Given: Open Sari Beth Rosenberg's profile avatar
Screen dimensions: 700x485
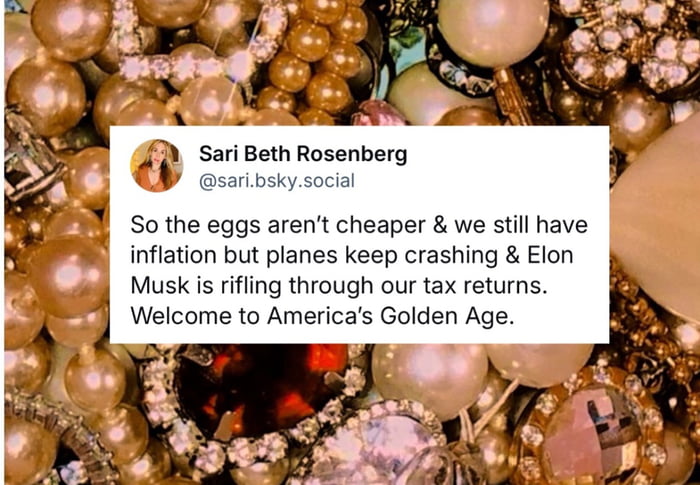Looking at the screenshot, I should pyautogui.click(x=156, y=165).
